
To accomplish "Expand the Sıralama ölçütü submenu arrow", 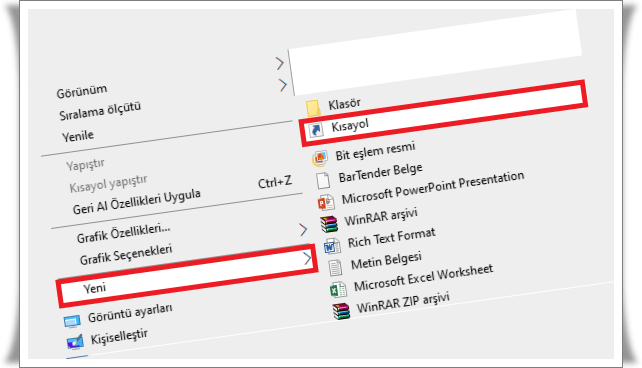I will pos(283,85).
